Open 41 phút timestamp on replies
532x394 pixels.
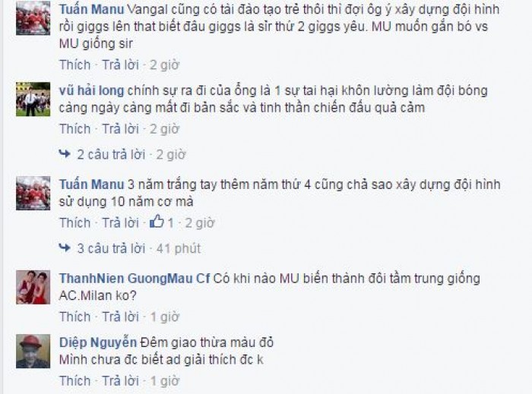(x=179, y=248)
